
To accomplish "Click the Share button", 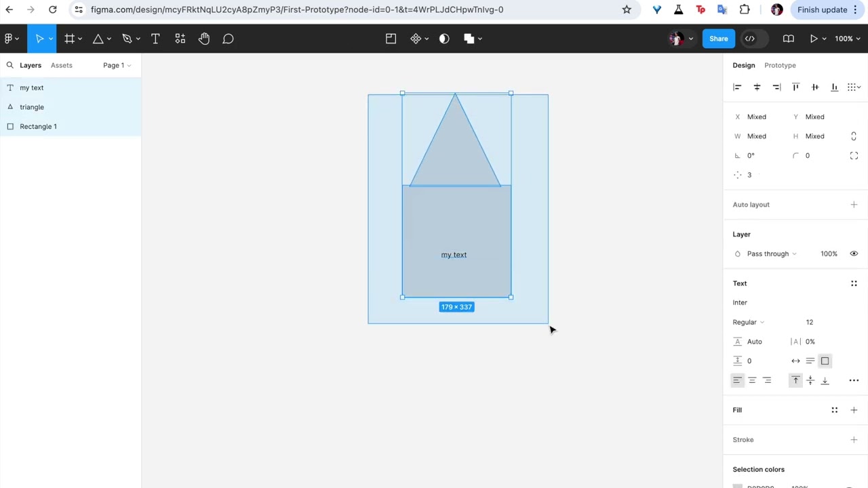I will pyautogui.click(x=719, y=39).
